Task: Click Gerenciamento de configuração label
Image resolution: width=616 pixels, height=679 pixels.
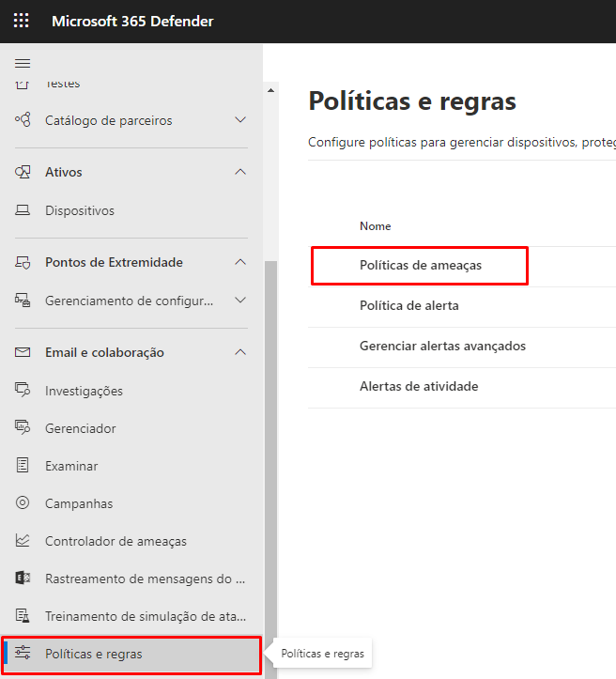Action: pos(129,301)
